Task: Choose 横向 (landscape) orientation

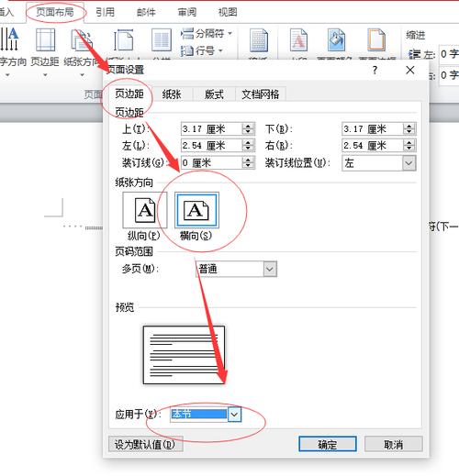Action: tap(196, 216)
